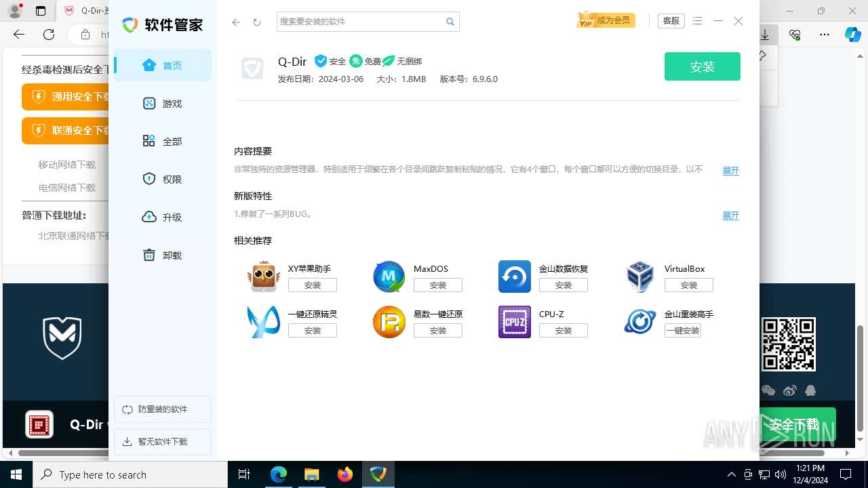Screen dimensions: 868x488
Task: Install 一键还原精灵
Action: click(x=313, y=331)
